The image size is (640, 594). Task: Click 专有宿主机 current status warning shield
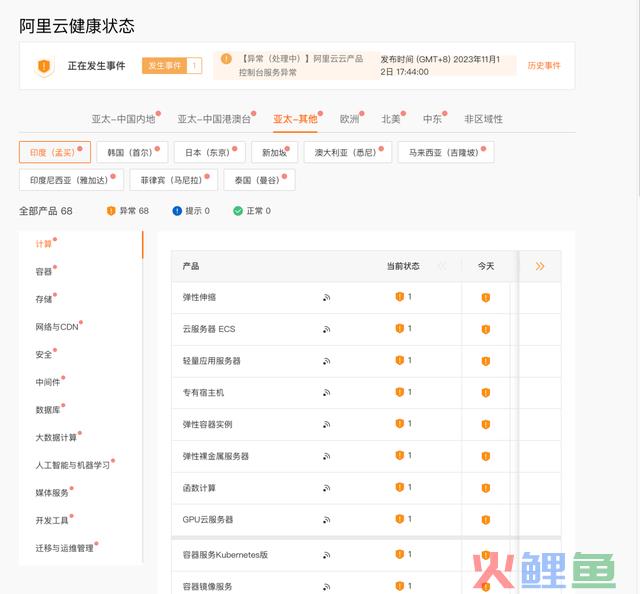click(x=400, y=392)
